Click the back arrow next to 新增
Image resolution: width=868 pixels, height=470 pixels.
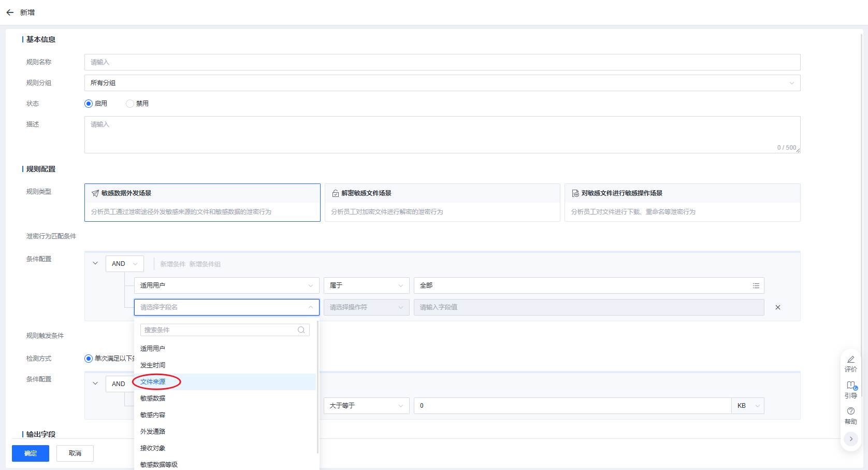pos(10,12)
